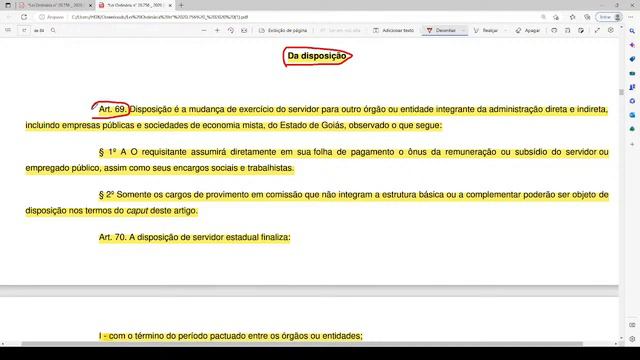
Task: Click the '§ 1º' paragraph marker
Action: point(108,152)
